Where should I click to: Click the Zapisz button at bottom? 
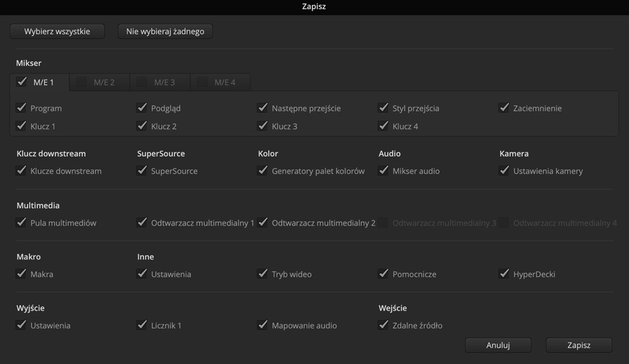579,345
